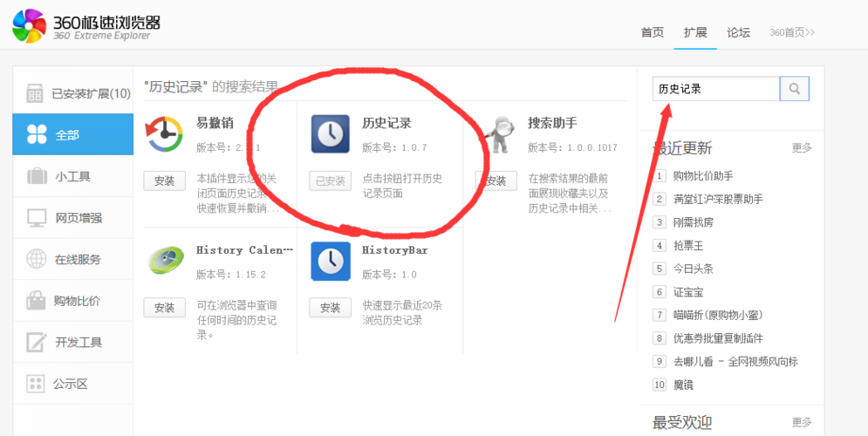The width and height of the screenshot is (868, 436).
Task: Click the 已安装 button for 历史记录
Action: (330, 181)
